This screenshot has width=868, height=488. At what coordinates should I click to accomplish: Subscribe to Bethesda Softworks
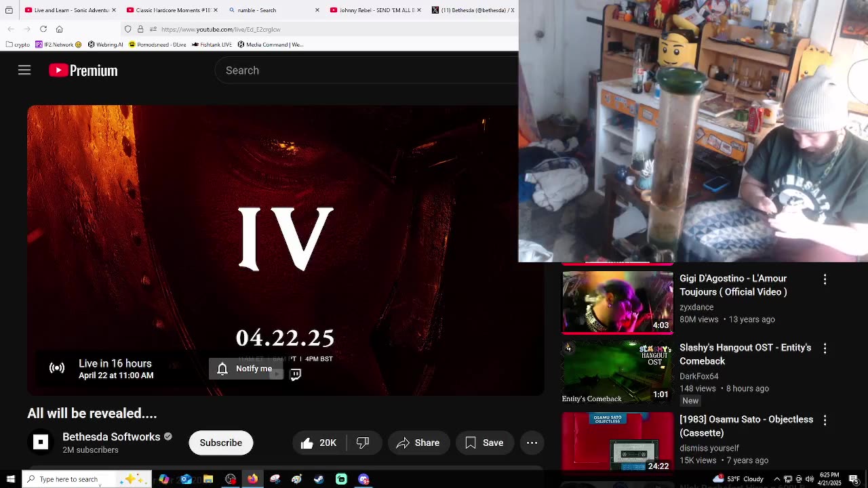click(x=220, y=443)
